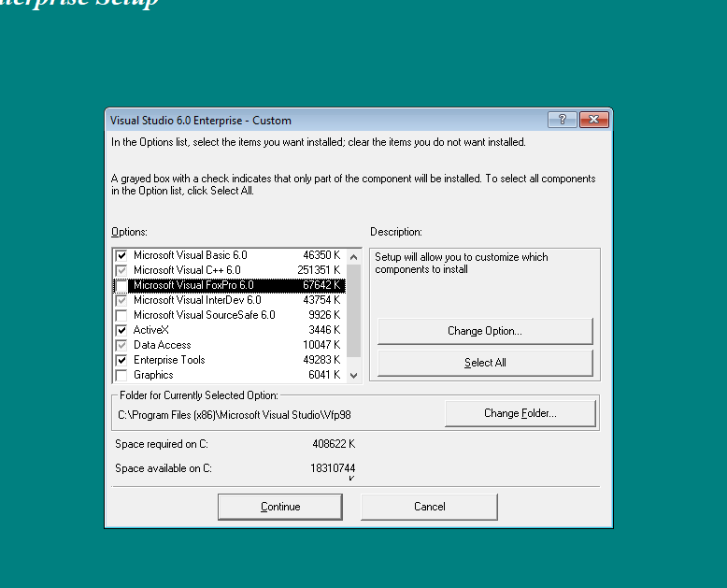Image resolution: width=727 pixels, height=588 pixels.
Task: Click the 18310744 space available value
Action: click(333, 468)
